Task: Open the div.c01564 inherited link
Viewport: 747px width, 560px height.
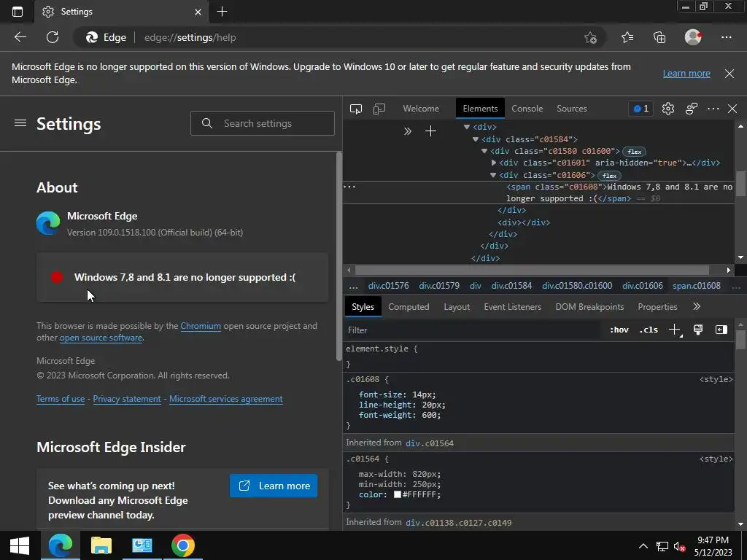Action: point(429,443)
